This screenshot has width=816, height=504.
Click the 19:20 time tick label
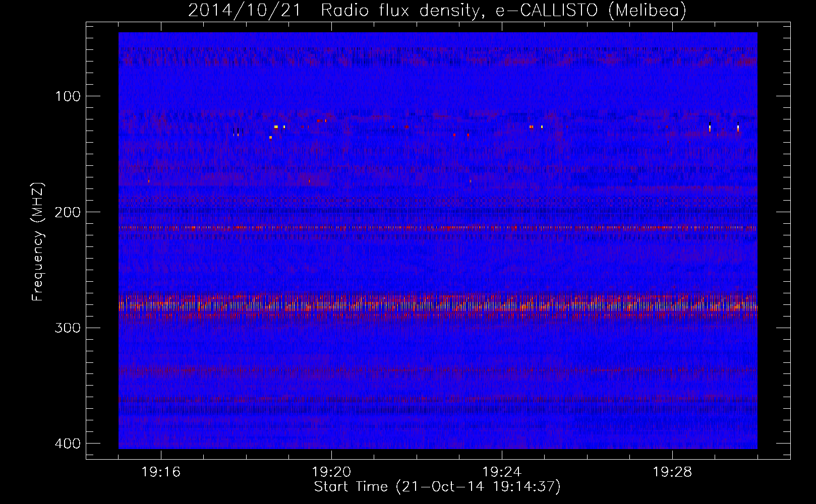click(331, 472)
